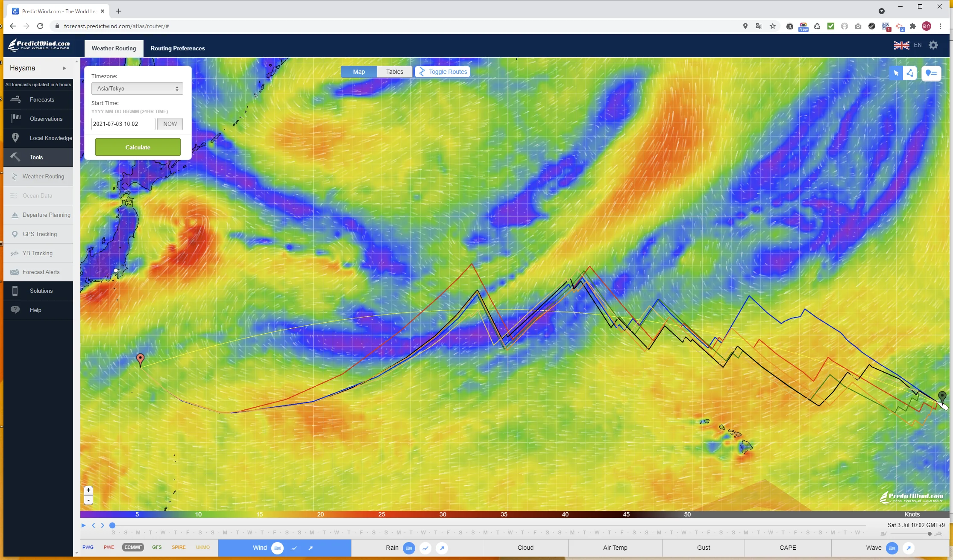
Task: Switch to the Routing Preferences tab
Action: [x=178, y=48]
